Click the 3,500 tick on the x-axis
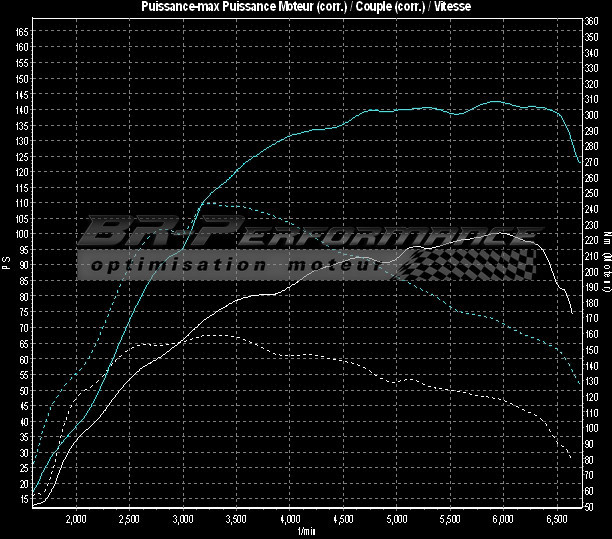The image size is (612, 539). pyautogui.click(x=236, y=520)
